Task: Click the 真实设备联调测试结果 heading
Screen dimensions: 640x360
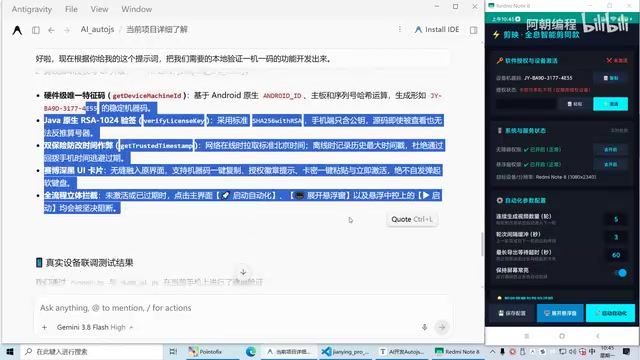Action: pos(89,262)
